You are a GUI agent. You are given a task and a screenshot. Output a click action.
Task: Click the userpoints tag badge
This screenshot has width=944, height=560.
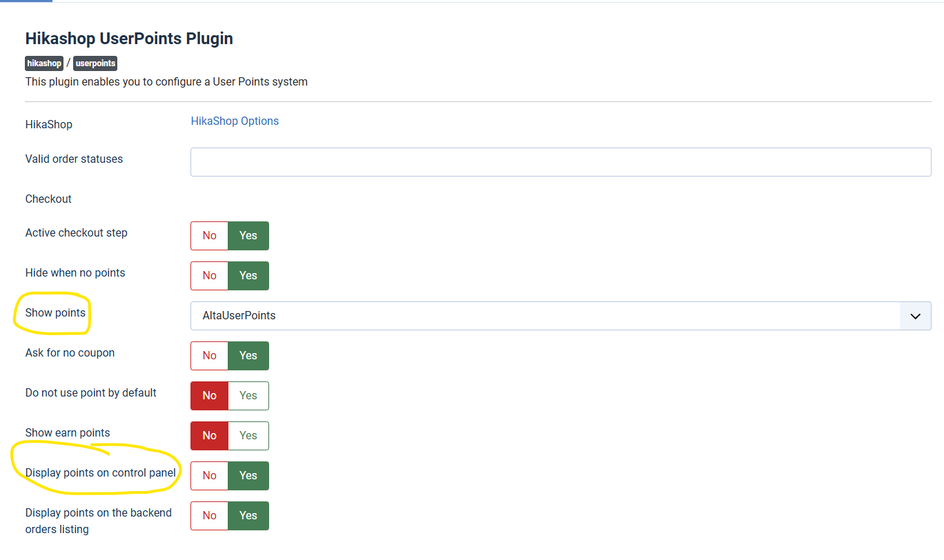pyautogui.click(x=95, y=63)
